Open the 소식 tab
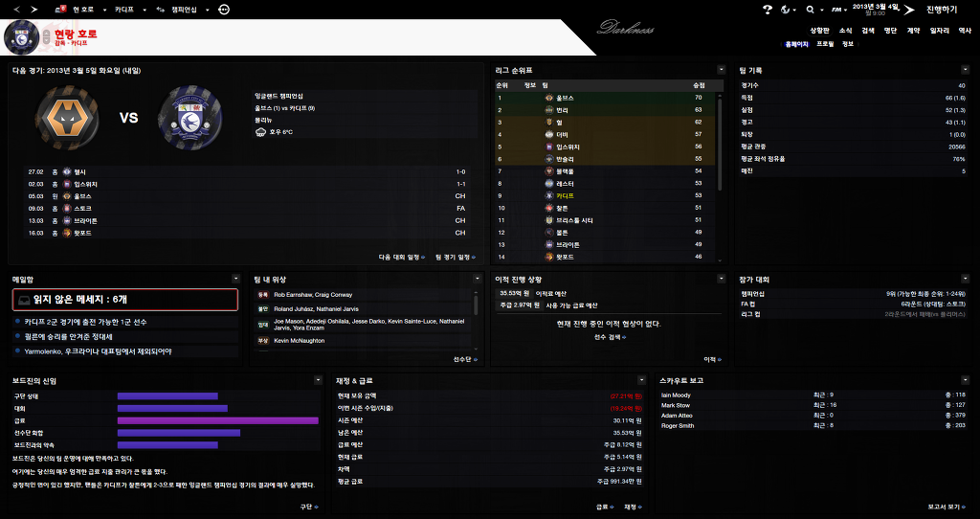980x519 pixels. tap(846, 30)
